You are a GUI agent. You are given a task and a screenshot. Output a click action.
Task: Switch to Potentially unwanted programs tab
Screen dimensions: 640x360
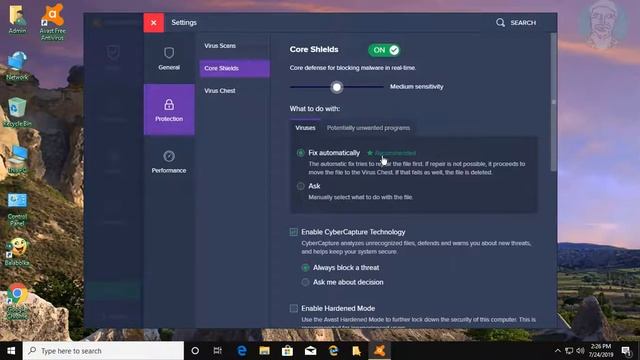coord(368,128)
